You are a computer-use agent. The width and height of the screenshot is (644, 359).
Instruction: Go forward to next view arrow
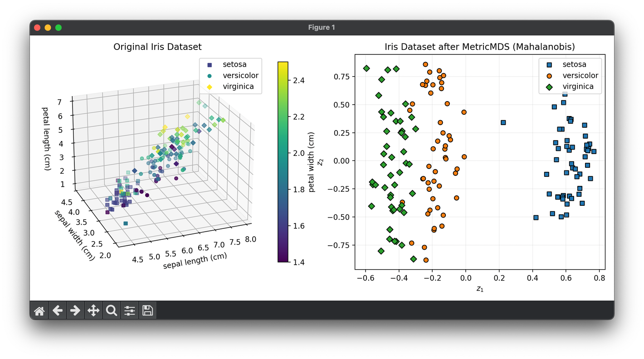click(75, 310)
